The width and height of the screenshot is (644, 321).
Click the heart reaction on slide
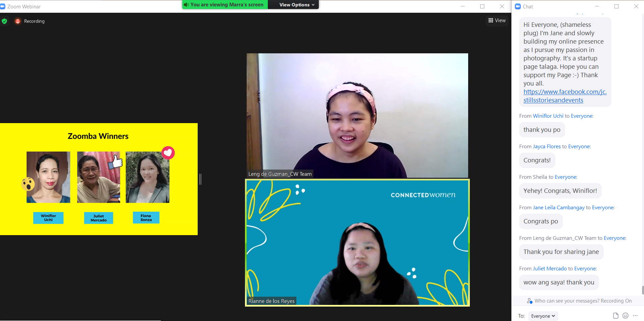pos(168,153)
